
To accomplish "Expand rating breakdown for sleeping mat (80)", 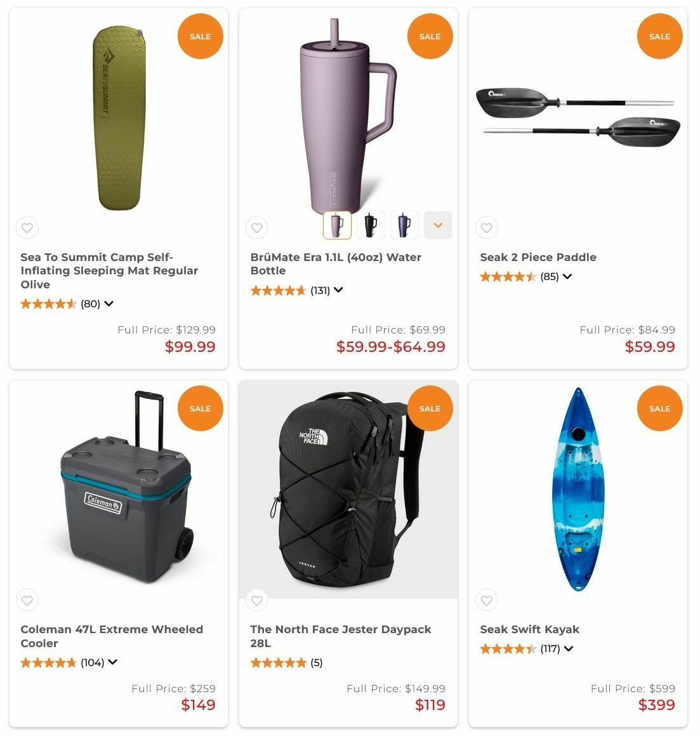I will point(109,304).
